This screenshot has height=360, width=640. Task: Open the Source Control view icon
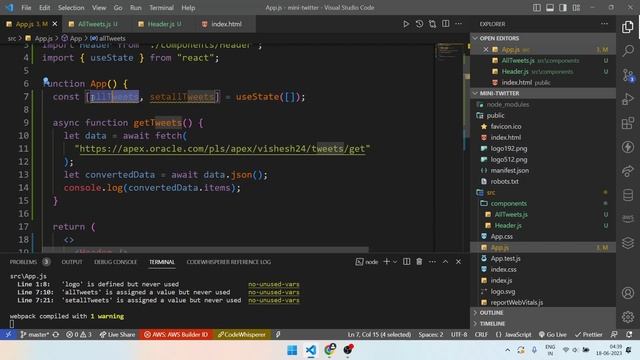(627, 75)
